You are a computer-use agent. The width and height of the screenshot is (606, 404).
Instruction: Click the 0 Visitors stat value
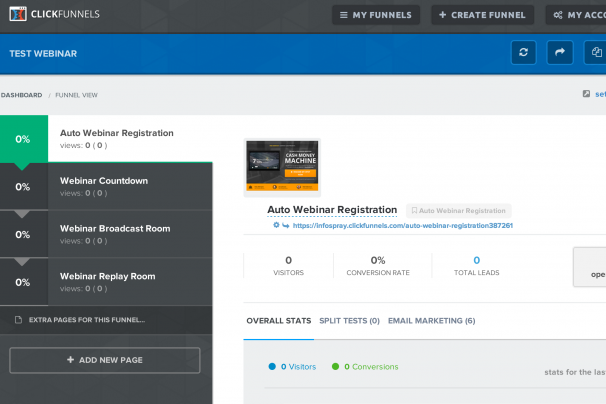tap(288, 260)
